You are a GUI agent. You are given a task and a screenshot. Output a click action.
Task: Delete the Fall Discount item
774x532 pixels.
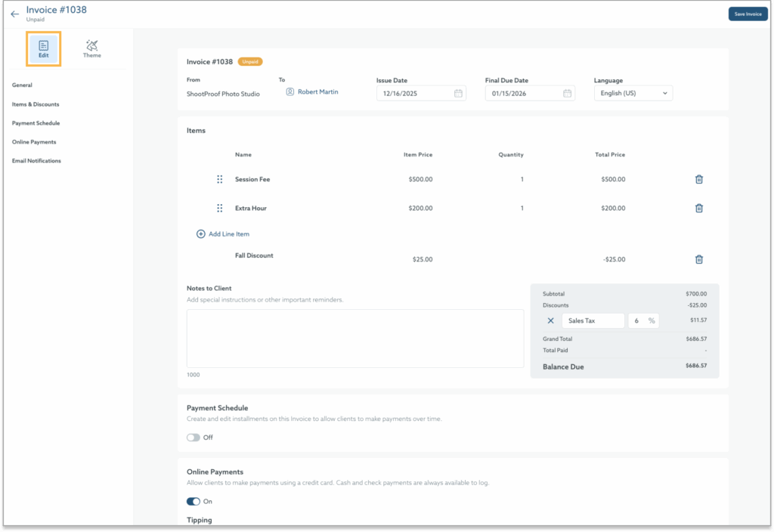pyautogui.click(x=698, y=259)
